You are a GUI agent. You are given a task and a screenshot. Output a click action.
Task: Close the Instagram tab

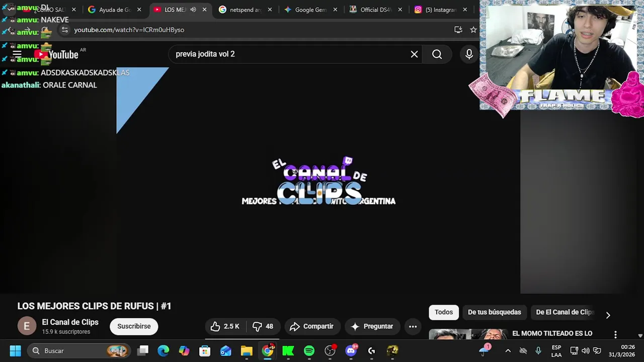[465, 10]
